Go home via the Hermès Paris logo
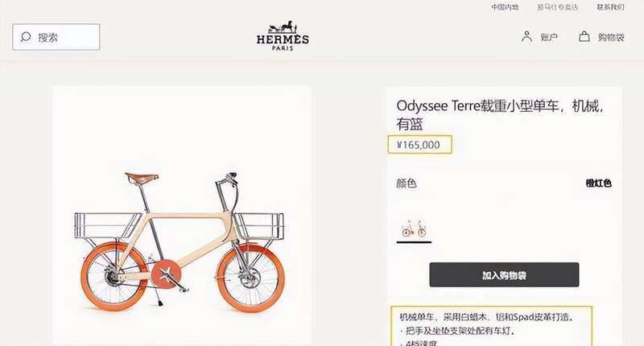 (x=283, y=35)
